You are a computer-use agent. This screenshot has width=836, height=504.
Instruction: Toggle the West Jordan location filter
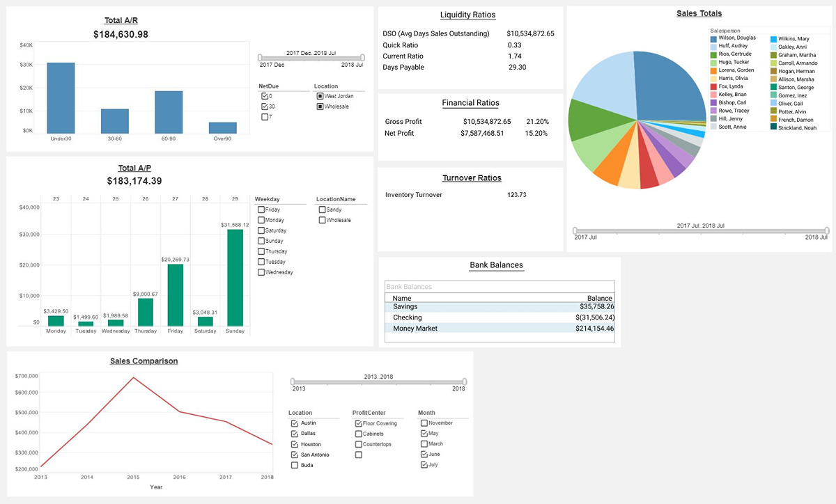320,96
